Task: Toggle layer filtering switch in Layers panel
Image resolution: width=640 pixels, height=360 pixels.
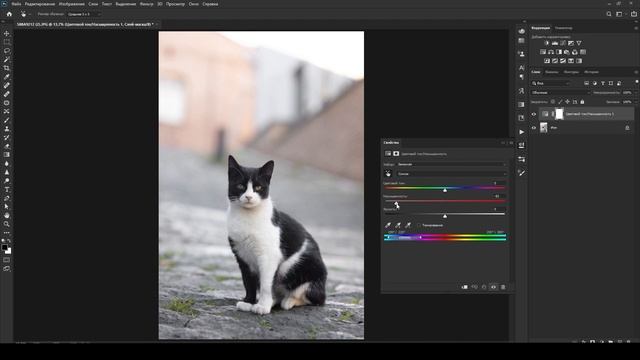Action: [636, 82]
